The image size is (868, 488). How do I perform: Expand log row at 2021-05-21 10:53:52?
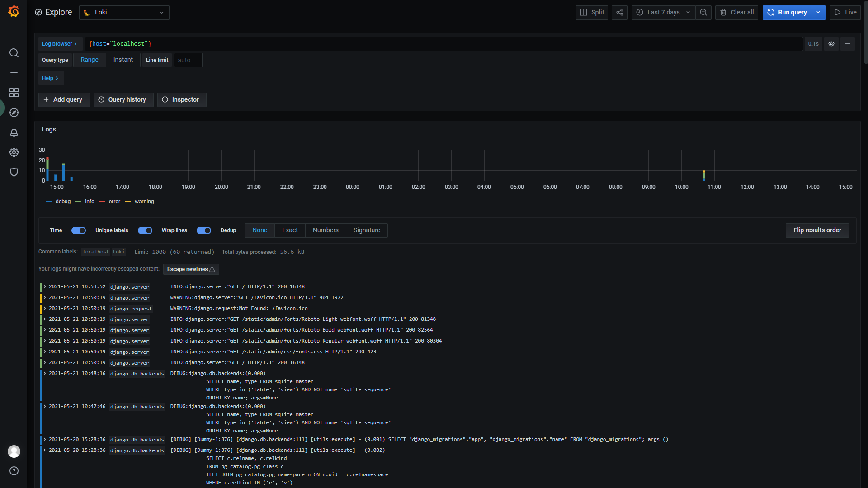click(x=45, y=286)
